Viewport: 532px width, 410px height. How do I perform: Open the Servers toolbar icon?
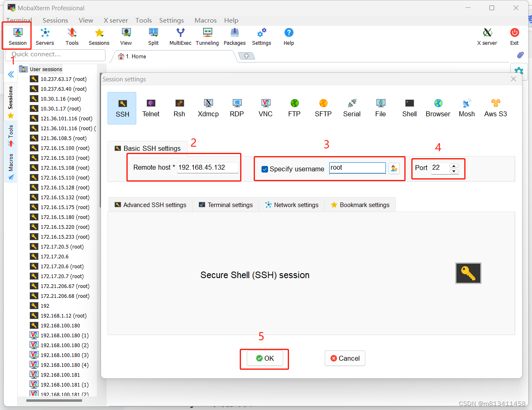coord(45,37)
